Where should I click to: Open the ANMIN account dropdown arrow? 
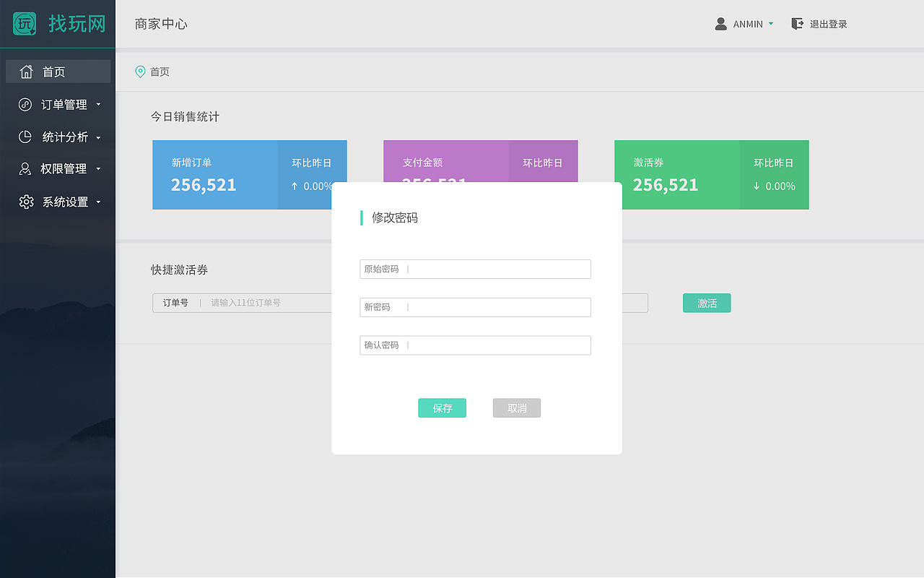point(771,24)
